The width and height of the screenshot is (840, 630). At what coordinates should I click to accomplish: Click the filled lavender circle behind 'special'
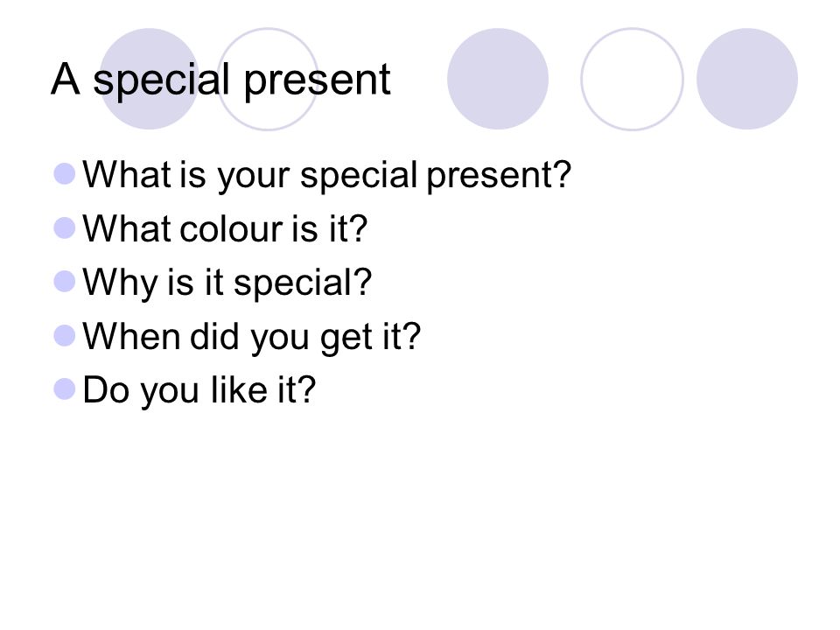click(x=150, y=79)
